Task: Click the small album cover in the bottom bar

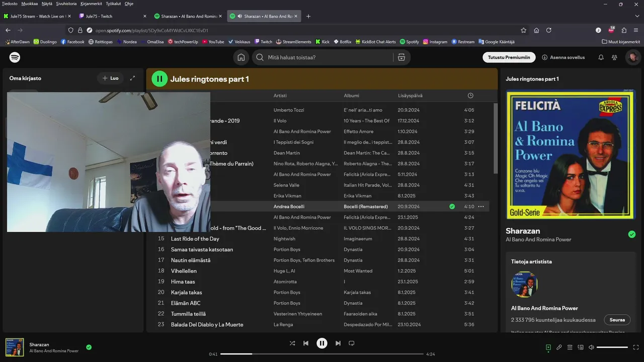Action: point(15,347)
